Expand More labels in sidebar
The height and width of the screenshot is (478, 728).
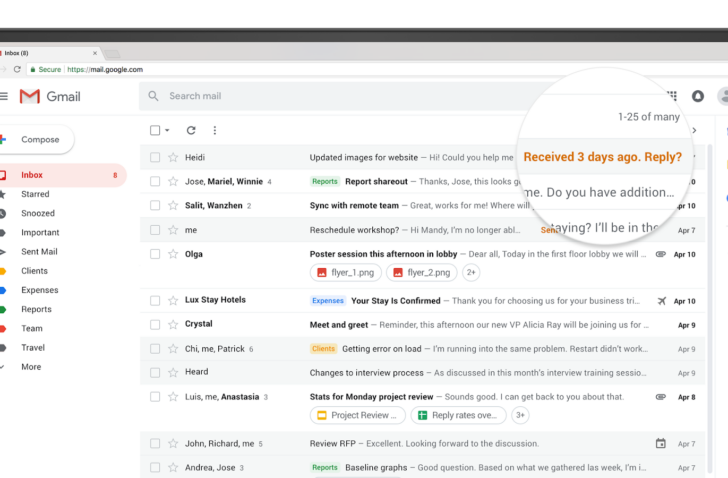tap(31, 367)
